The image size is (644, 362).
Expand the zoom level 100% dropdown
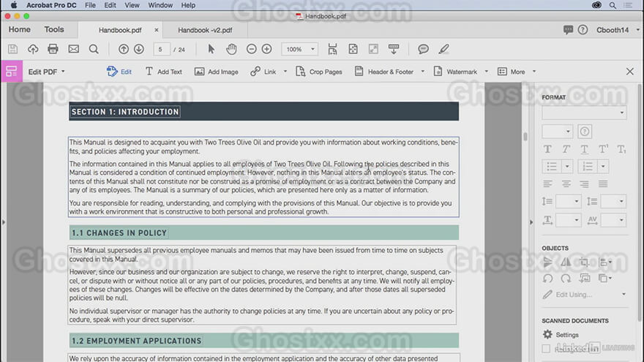point(312,49)
